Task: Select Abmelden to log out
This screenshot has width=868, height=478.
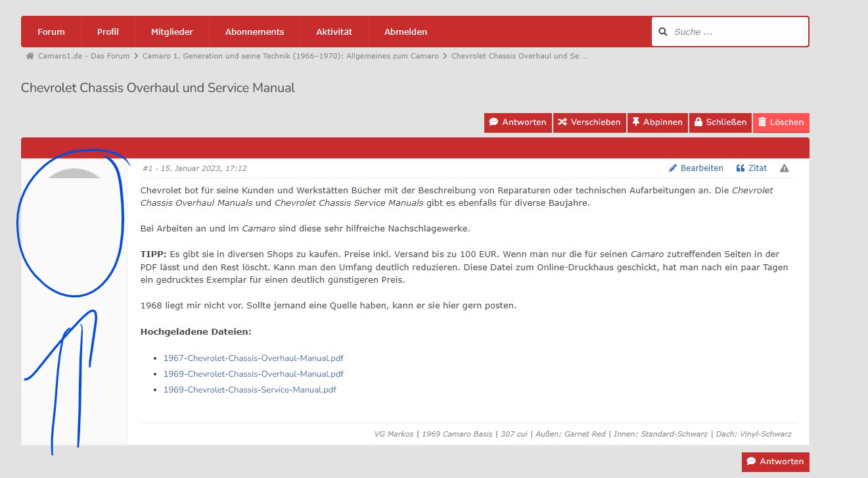Action: pyautogui.click(x=405, y=32)
